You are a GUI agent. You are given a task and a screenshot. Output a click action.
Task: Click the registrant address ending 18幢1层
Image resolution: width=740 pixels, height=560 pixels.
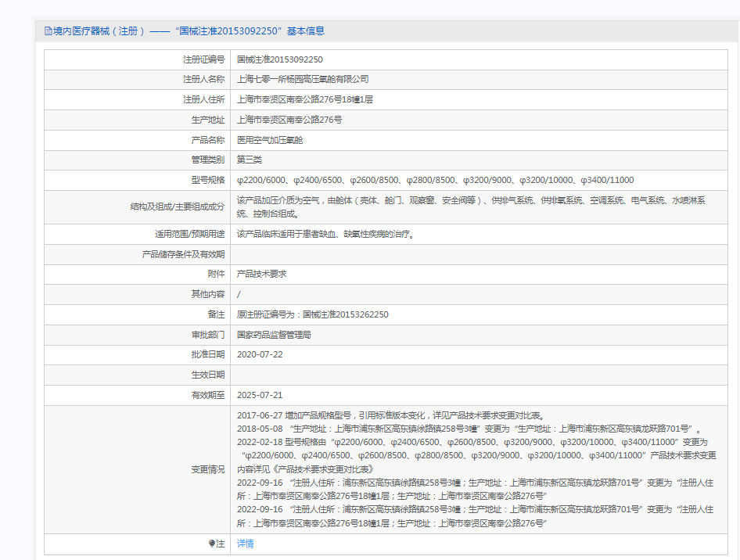pos(305,99)
